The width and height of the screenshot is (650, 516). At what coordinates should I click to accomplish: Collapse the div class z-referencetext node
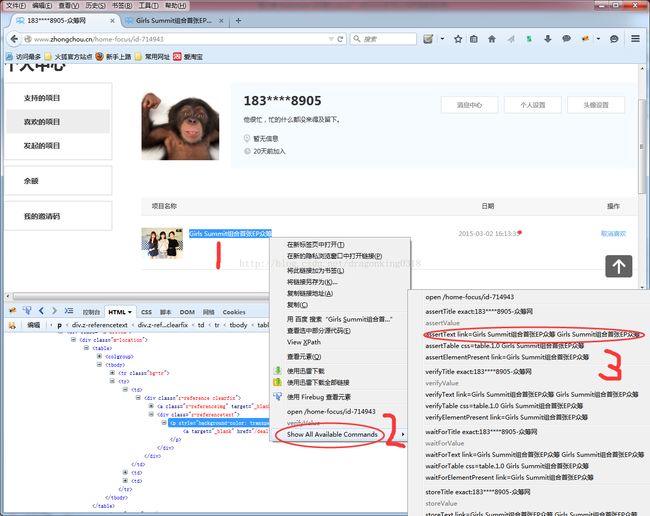tap(151, 414)
